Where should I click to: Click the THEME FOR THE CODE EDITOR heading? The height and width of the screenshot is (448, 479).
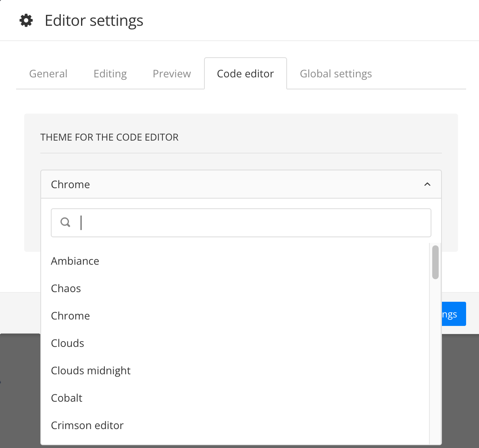pyautogui.click(x=109, y=137)
